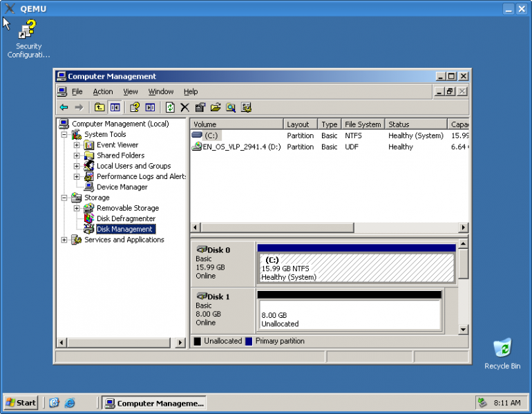Open the Help toolbar icon with question mark
This screenshot has width=532, height=414.
coord(135,107)
